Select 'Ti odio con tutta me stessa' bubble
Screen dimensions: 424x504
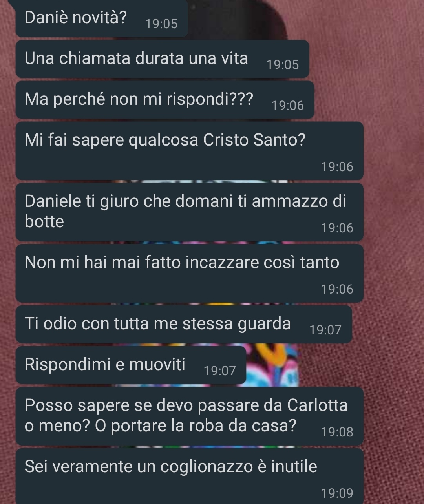[x=184, y=324]
